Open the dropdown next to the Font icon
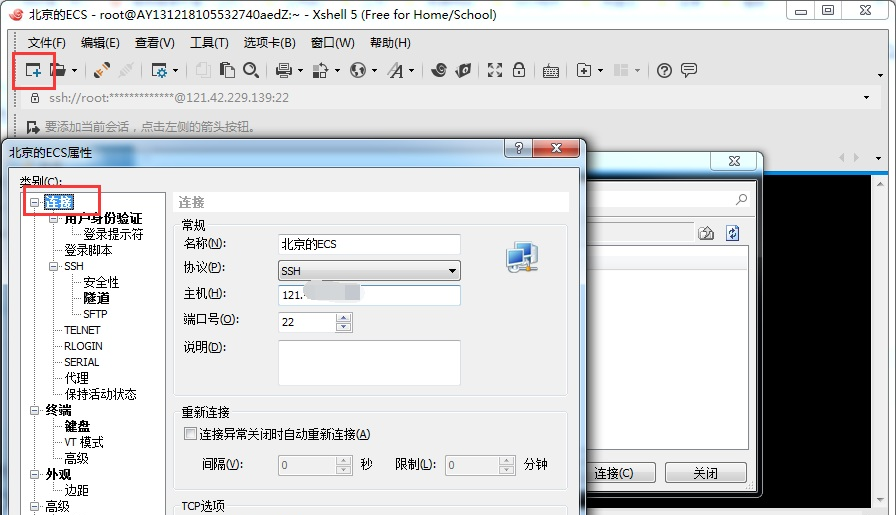Screen dimensions: 896x515 (411, 71)
